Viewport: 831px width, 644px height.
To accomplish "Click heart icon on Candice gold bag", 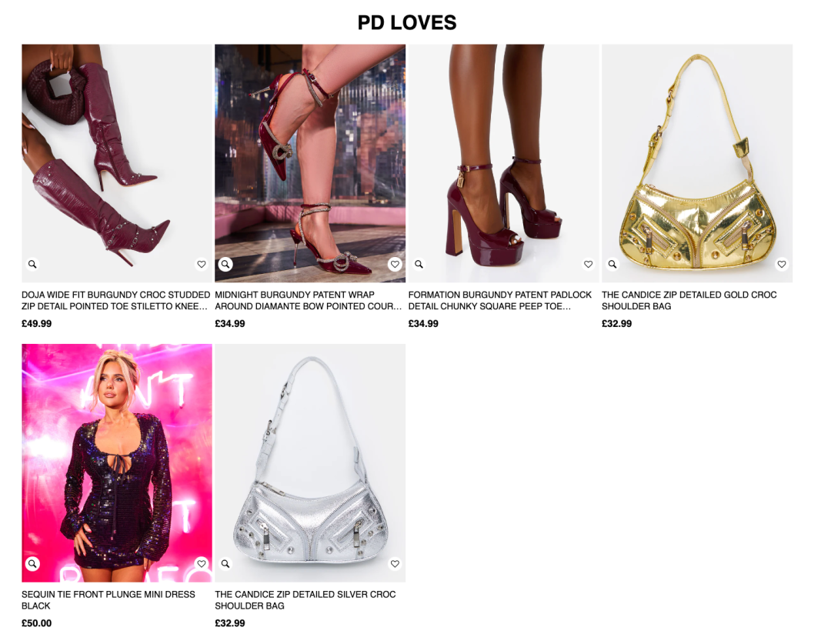I will pyautogui.click(x=782, y=264).
